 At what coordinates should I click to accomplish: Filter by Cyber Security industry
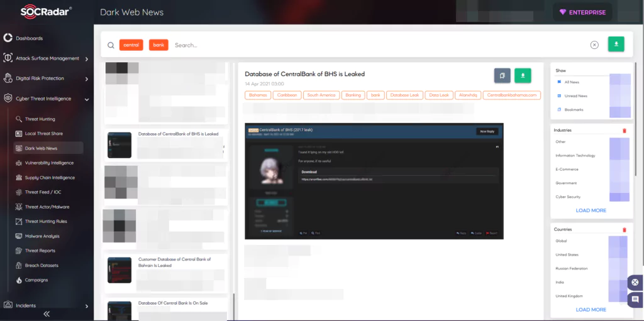[568, 197]
